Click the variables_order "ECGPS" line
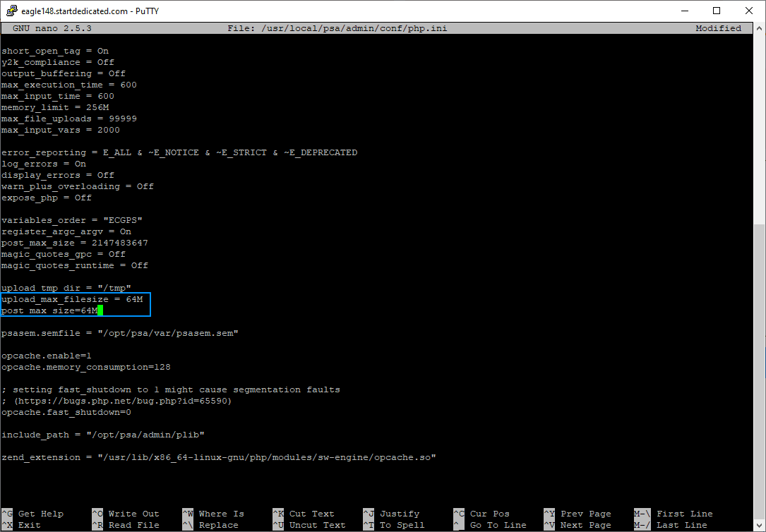Image resolution: width=766 pixels, height=532 pixels. pos(72,220)
